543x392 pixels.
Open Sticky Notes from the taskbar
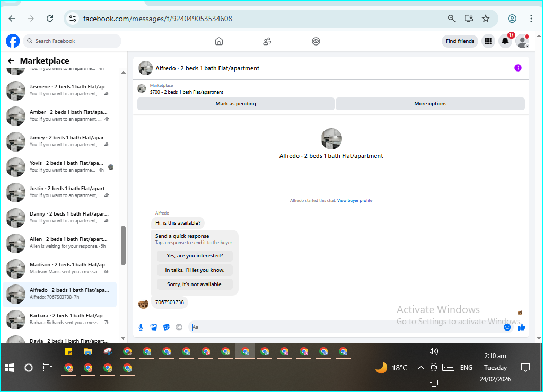point(68,352)
